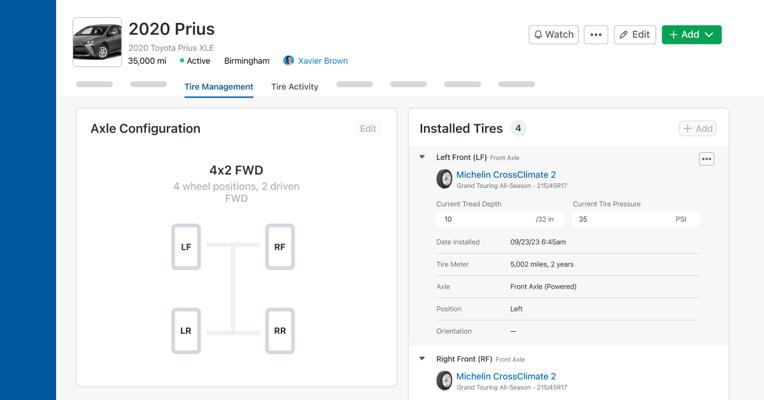The height and width of the screenshot is (400, 764).
Task: Switch to the Tire Management tab
Action: (x=218, y=87)
